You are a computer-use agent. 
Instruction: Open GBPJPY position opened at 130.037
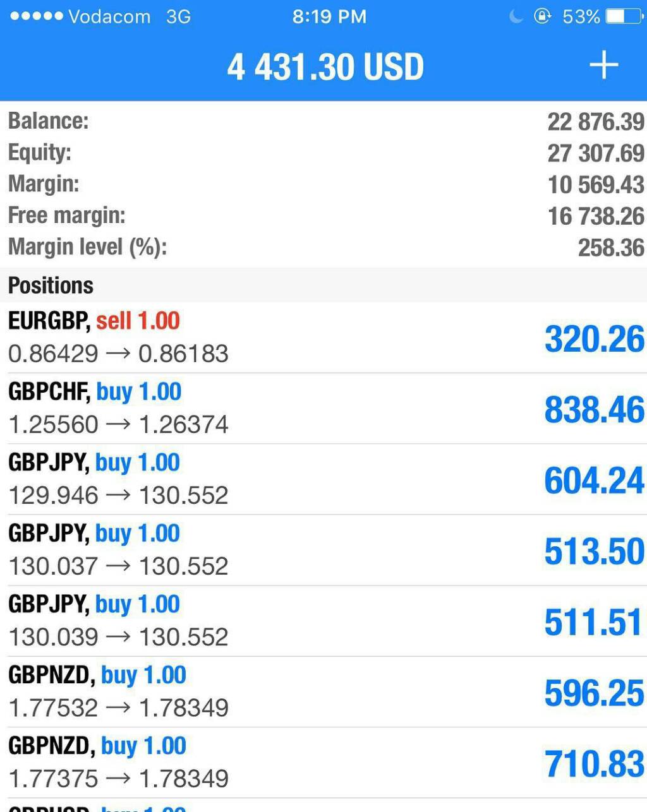(x=323, y=549)
